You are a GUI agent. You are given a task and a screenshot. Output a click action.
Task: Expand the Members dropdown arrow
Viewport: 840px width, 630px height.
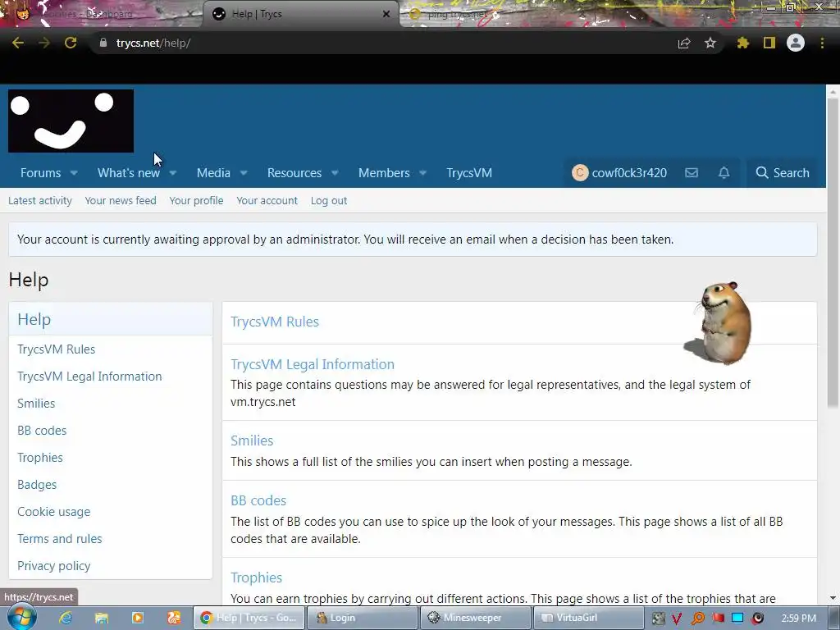point(422,173)
